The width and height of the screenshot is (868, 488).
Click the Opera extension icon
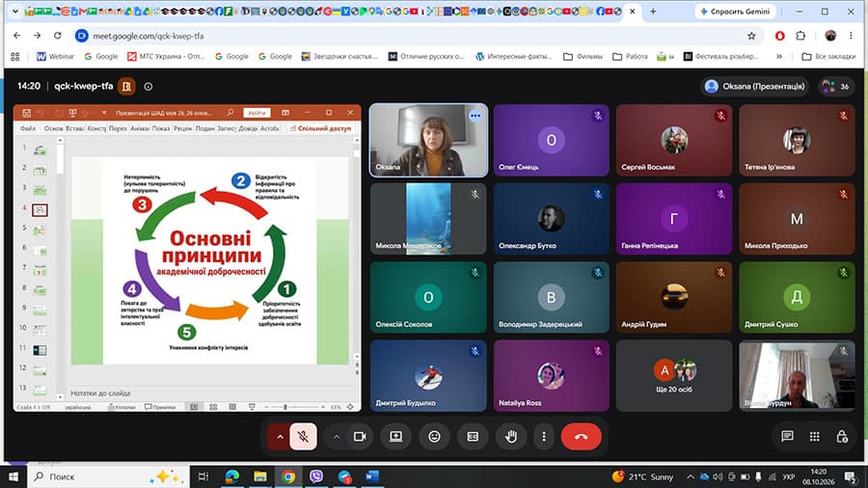pyautogui.click(x=779, y=36)
